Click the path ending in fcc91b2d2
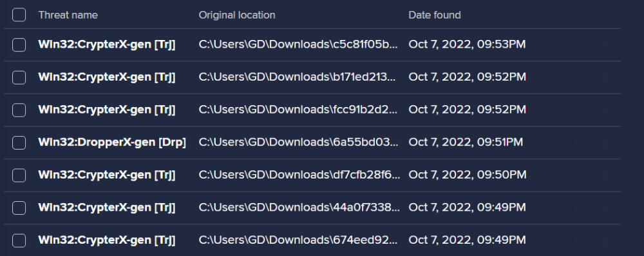The width and height of the screenshot is (644, 256). (298, 110)
